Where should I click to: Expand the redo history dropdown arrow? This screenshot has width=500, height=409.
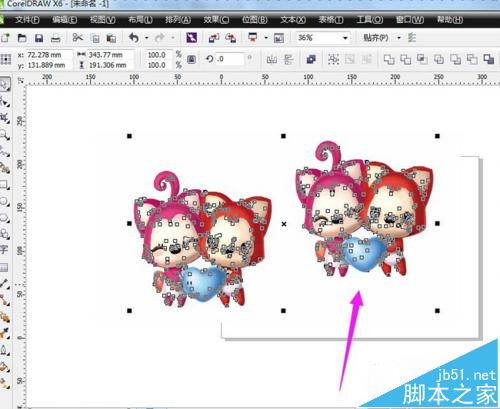pyautogui.click(x=173, y=38)
